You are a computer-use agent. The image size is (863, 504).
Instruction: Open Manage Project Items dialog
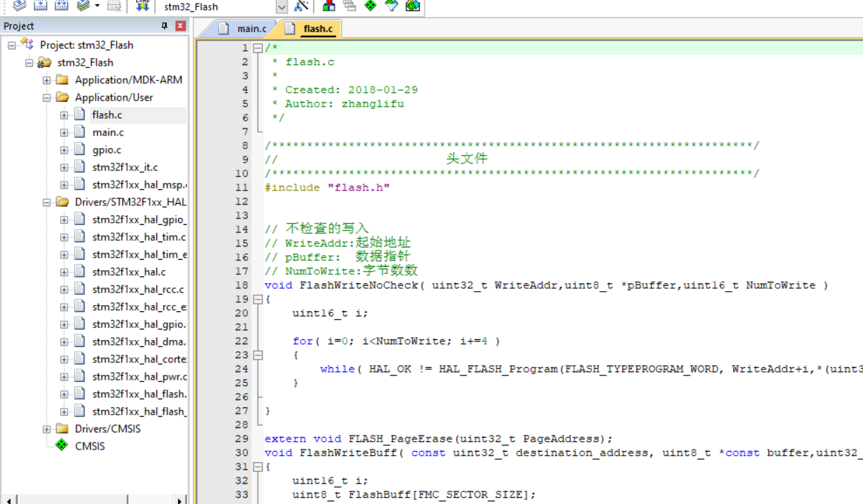pos(329,6)
